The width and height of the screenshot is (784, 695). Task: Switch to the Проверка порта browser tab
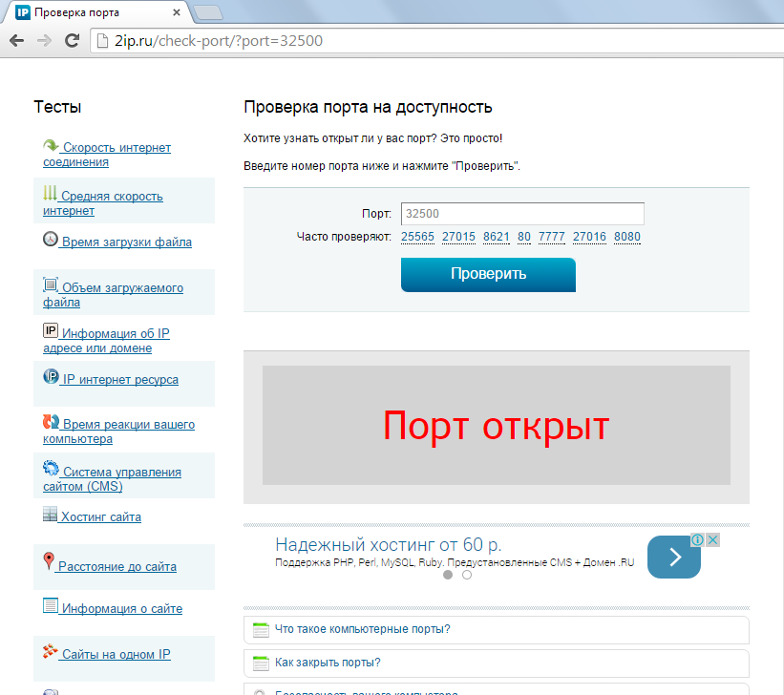(91, 13)
